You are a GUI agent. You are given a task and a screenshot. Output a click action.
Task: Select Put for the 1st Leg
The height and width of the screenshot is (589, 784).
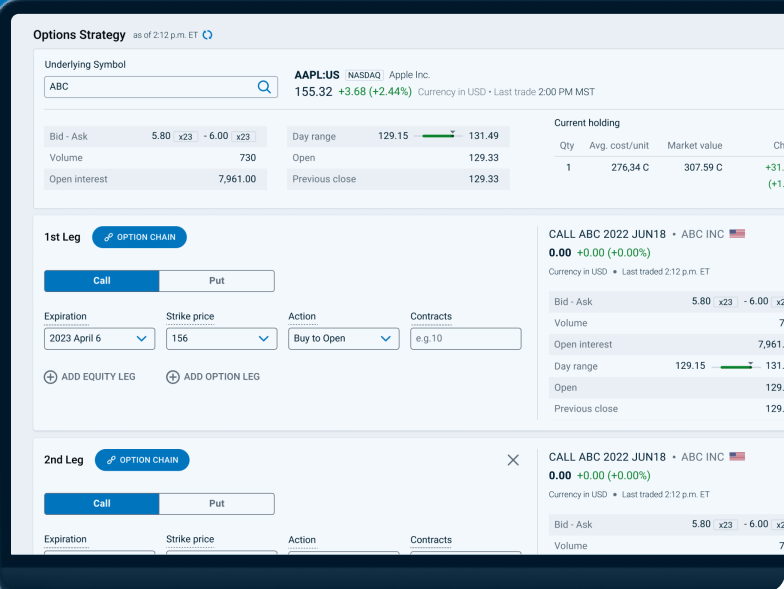pyautogui.click(x=216, y=281)
